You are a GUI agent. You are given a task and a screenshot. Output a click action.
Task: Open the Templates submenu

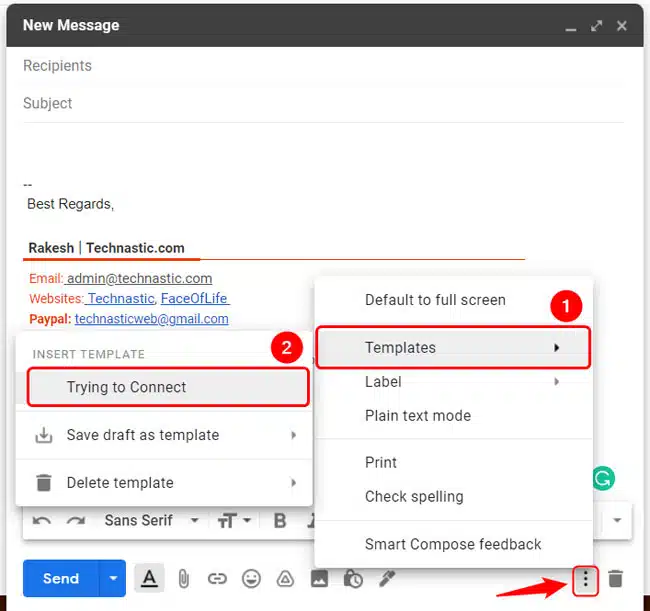[x=453, y=347]
